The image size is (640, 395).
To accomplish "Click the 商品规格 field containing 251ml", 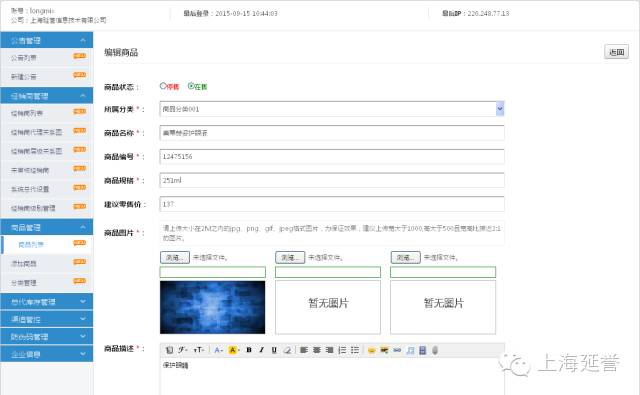I will [332, 180].
